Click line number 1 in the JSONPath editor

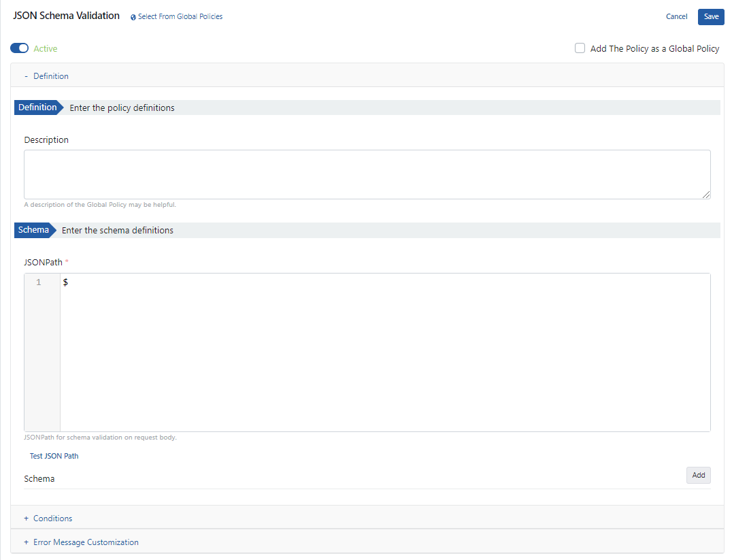39,282
